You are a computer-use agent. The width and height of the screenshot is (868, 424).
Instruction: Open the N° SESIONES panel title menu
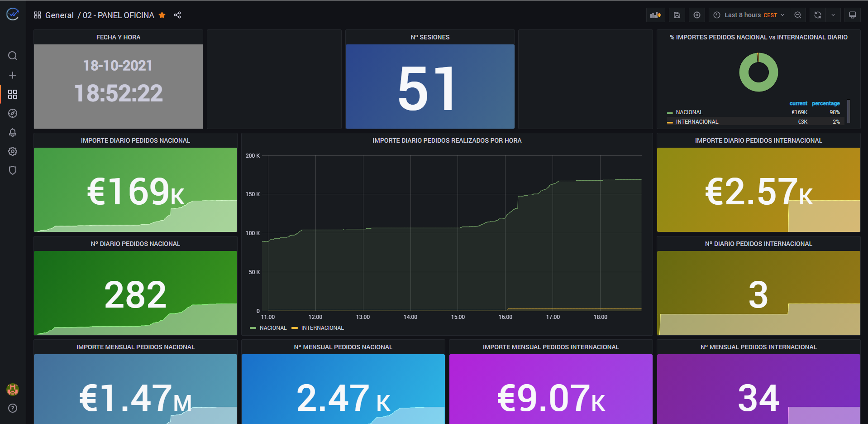point(430,37)
